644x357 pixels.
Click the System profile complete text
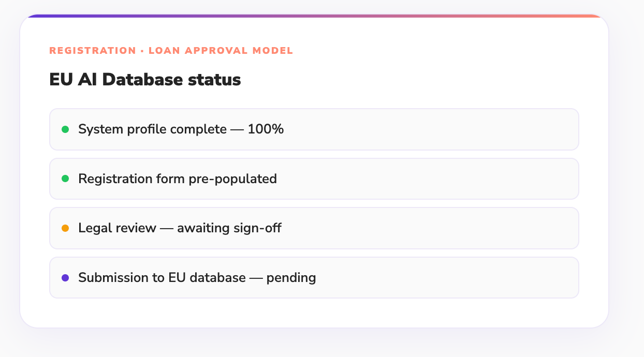click(152, 129)
